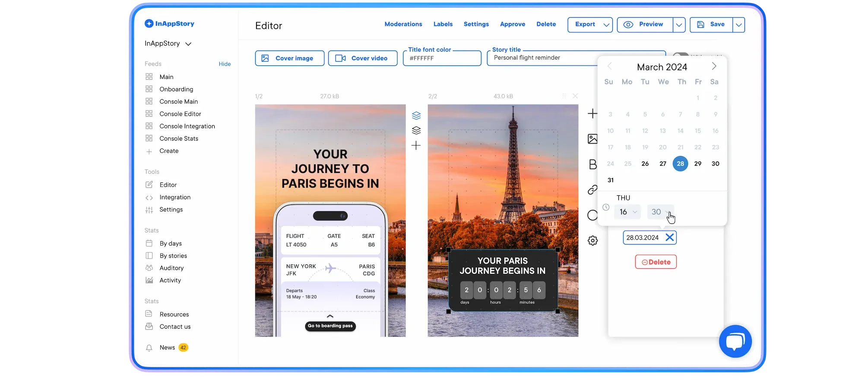868x380 pixels.
Task: Open the Console Stats feed
Action: [x=179, y=138]
